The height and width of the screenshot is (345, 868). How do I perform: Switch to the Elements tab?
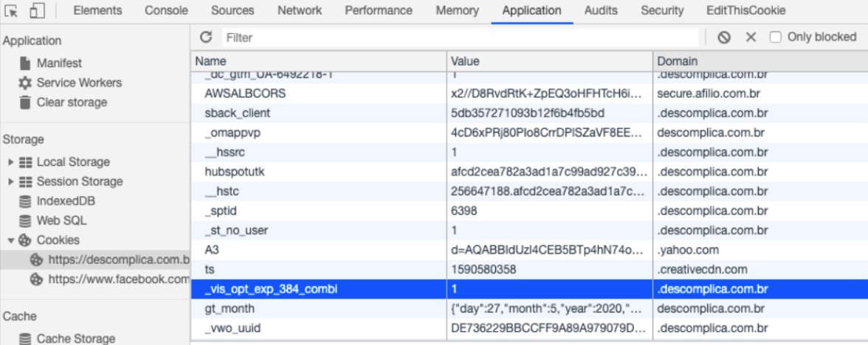pyautogui.click(x=97, y=10)
